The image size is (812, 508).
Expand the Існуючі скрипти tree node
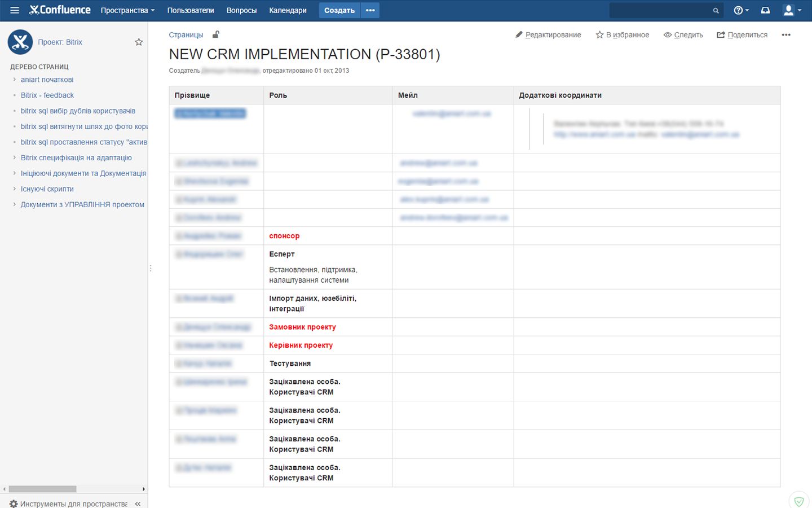(x=14, y=189)
